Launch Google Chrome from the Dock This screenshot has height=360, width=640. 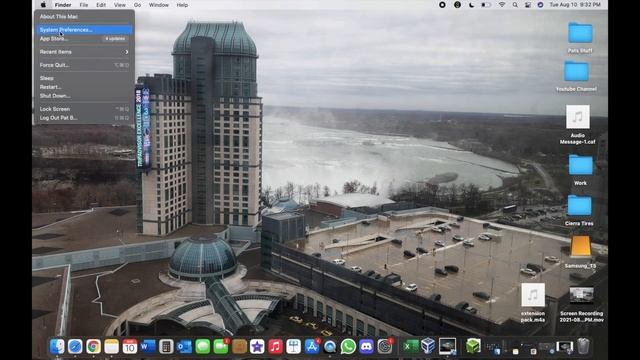(93, 347)
